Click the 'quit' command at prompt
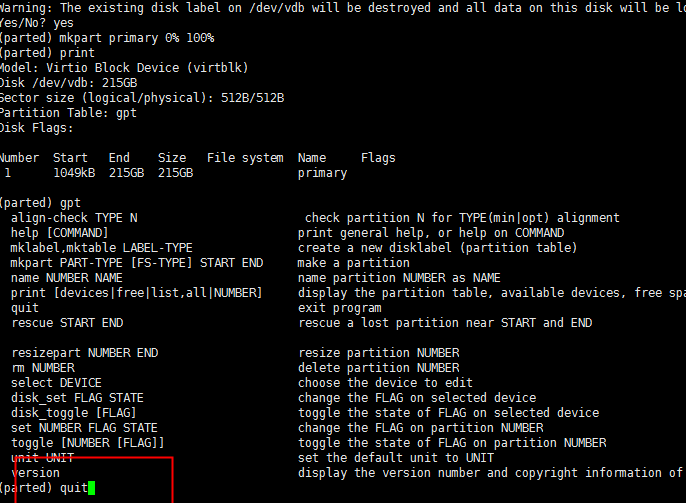This screenshot has height=503, width=686. click(x=74, y=488)
